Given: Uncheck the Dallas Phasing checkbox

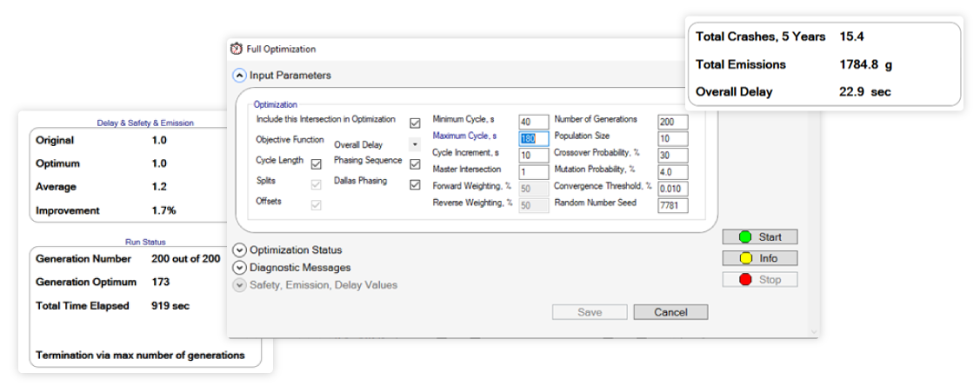Looking at the screenshot, I should [415, 185].
